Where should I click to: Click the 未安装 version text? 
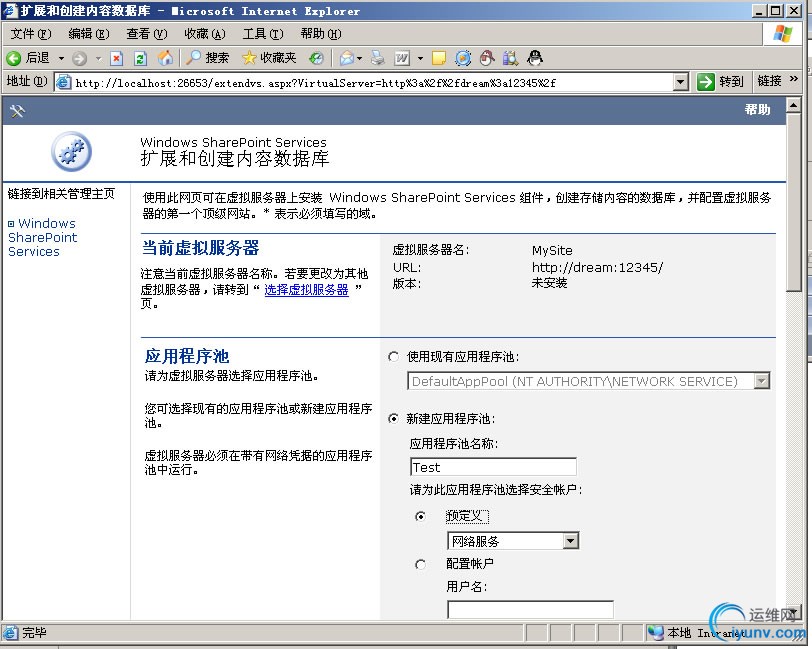coord(549,283)
